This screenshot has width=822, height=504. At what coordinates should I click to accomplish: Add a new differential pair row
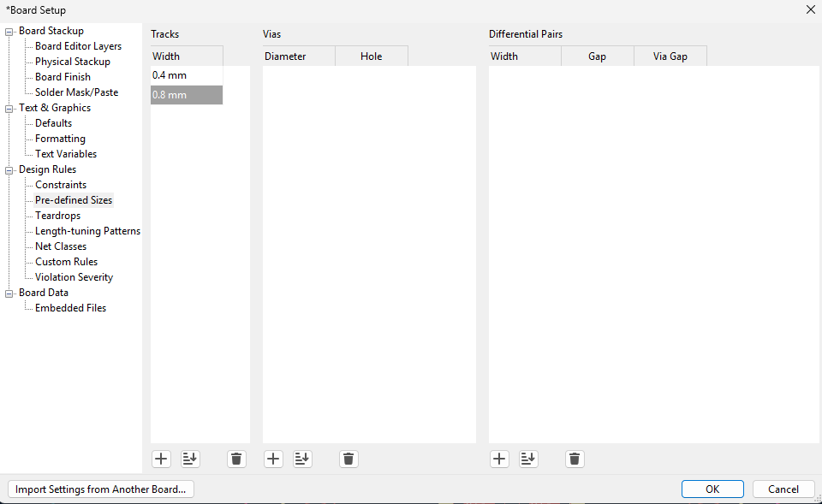500,460
